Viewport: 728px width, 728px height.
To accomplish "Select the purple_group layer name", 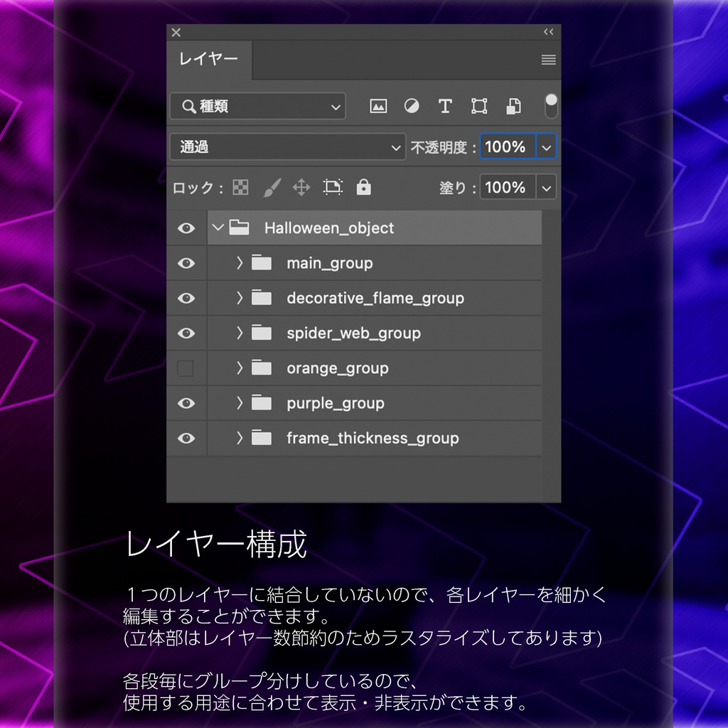I will click(336, 404).
